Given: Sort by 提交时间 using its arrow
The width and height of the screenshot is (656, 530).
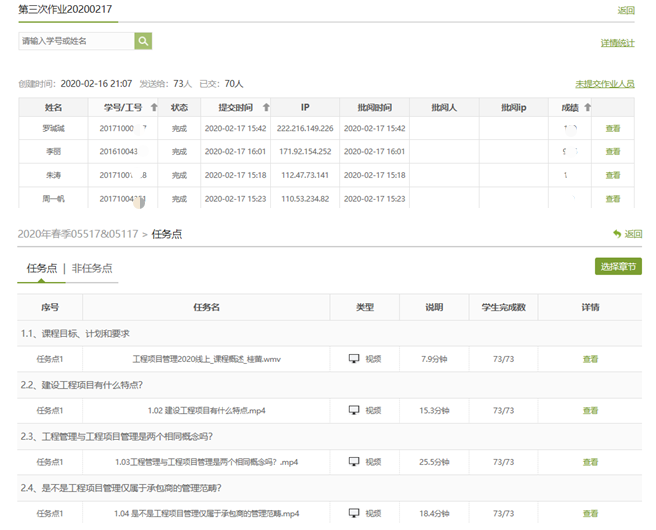Looking at the screenshot, I should pos(262,107).
